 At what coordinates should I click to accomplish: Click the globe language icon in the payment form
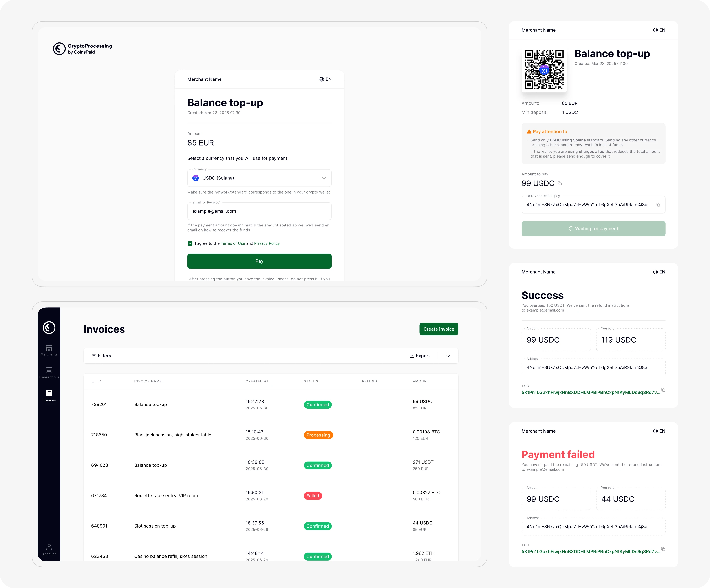[x=322, y=79]
